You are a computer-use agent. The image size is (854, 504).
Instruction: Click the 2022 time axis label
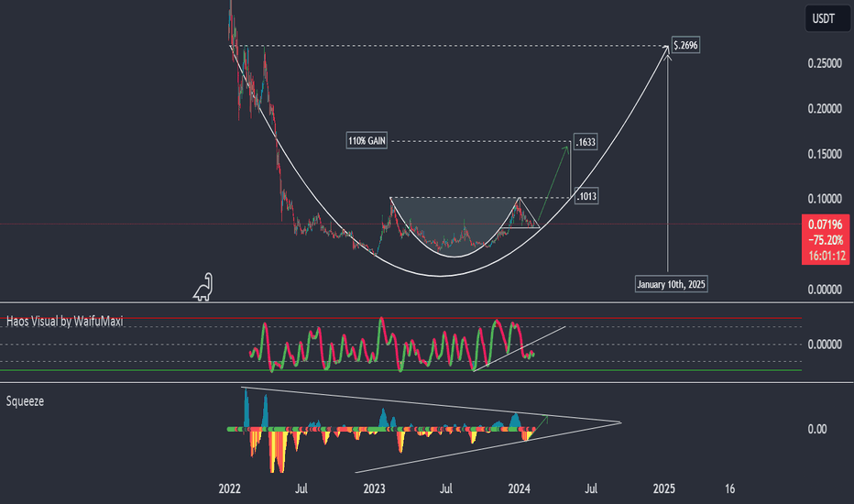click(x=229, y=488)
